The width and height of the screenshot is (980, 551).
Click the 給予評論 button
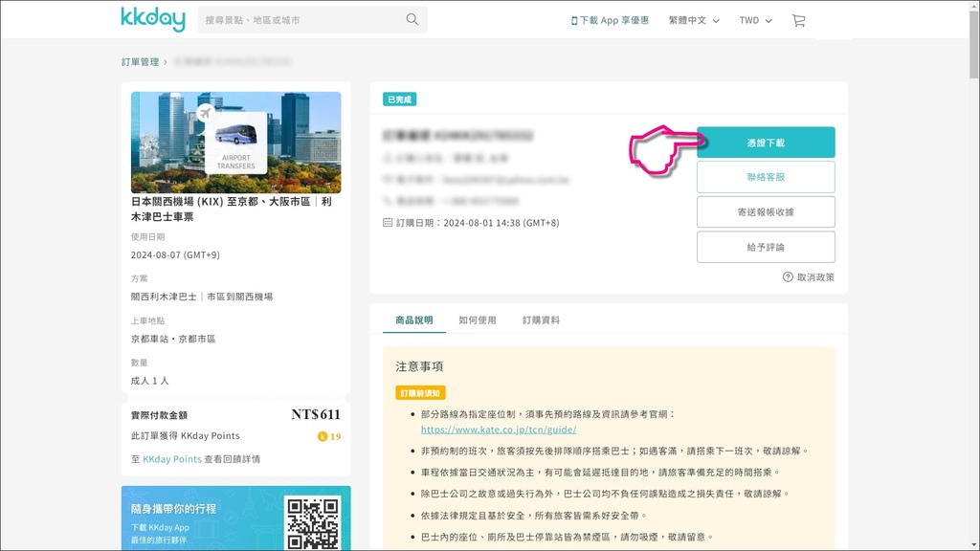766,247
